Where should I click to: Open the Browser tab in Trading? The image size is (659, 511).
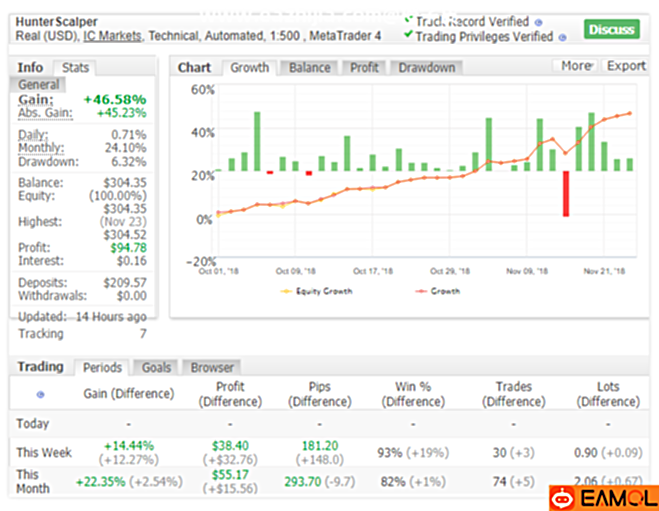(212, 367)
